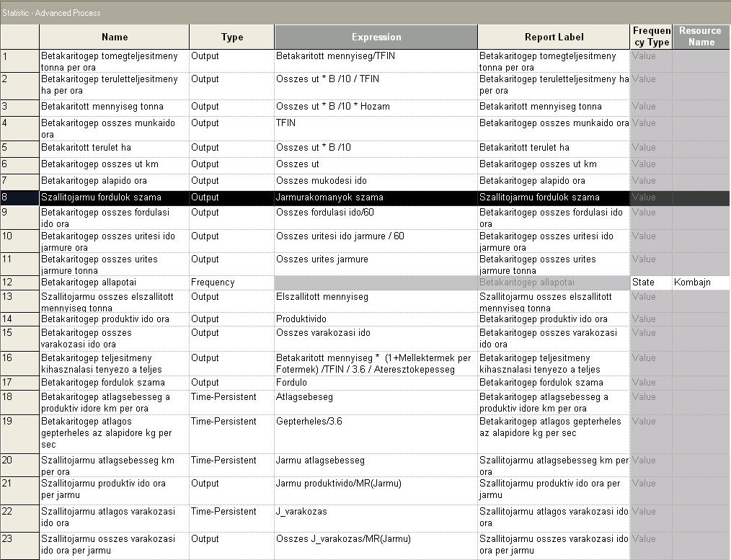Click 'Betakaritogep allapotai' in Name column

(114, 283)
